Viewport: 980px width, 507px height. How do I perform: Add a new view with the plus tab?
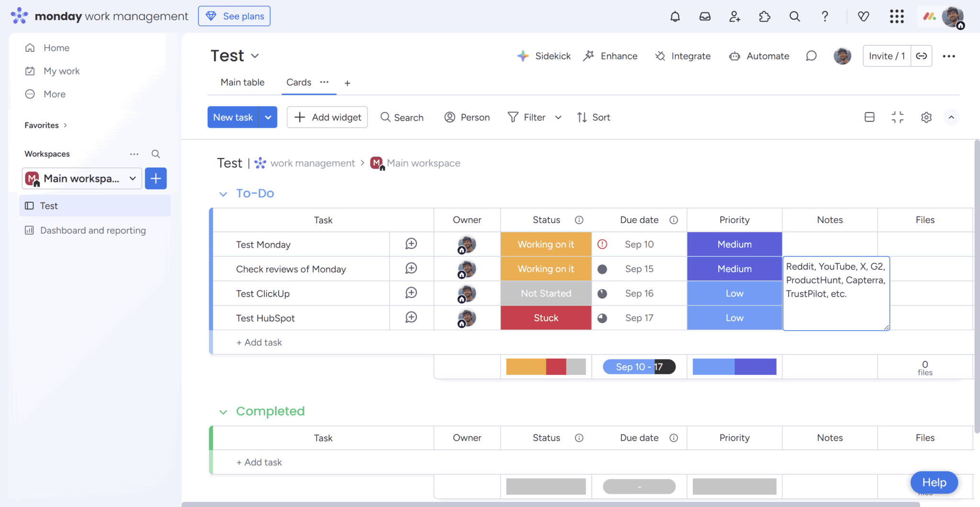pyautogui.click(x=347, y=83)
